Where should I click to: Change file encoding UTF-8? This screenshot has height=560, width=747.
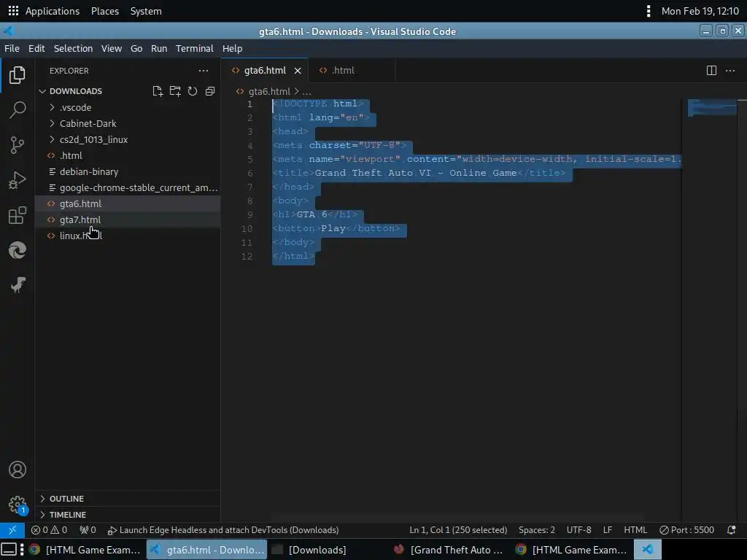[578, 530]
